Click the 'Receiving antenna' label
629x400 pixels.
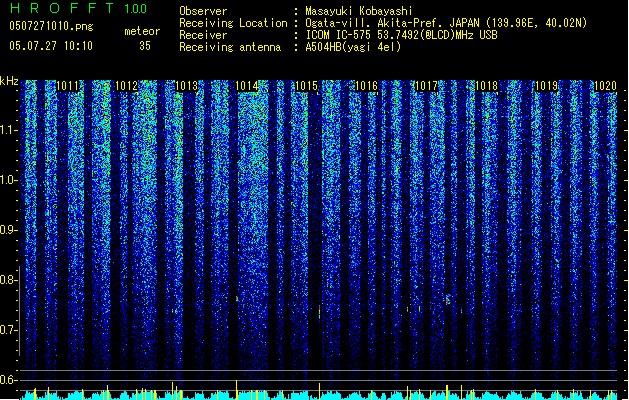[x=230, y=47]
